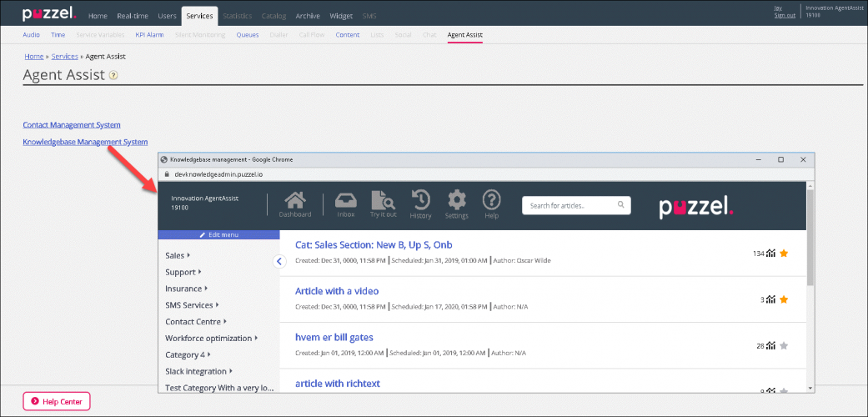
Task: Click the Knowledgebase window vertical scrollbar thumb
Action: (810, 239)
